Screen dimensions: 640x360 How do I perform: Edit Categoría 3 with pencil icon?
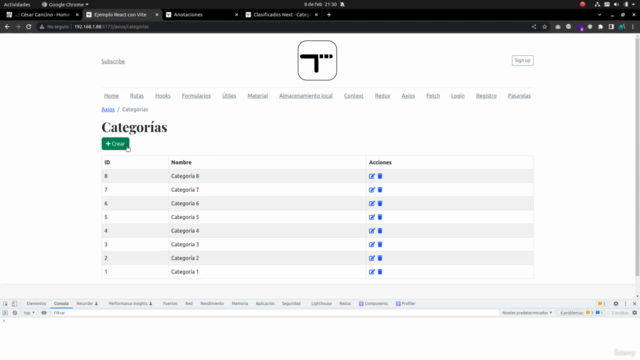pyautogui.click(x=371, y=244)
